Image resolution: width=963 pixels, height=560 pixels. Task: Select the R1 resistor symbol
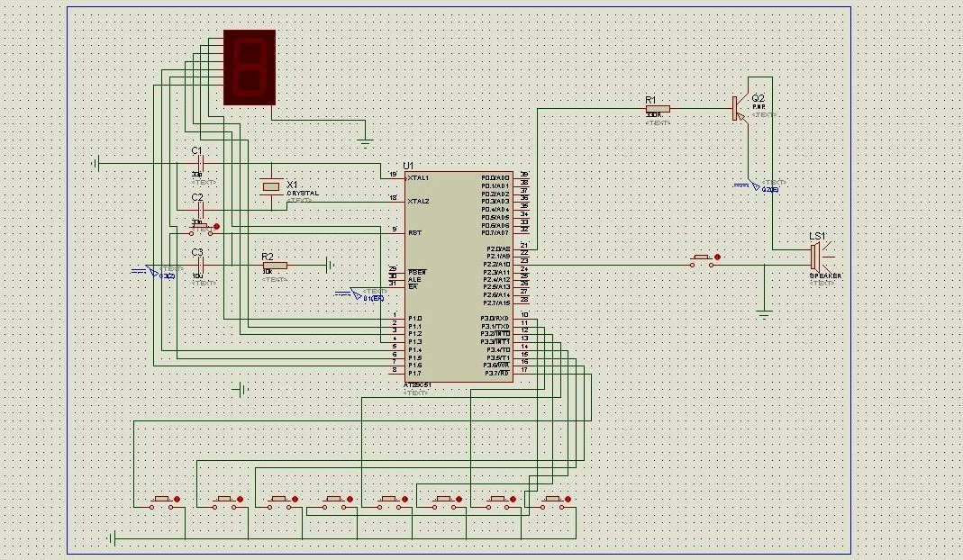657,109
